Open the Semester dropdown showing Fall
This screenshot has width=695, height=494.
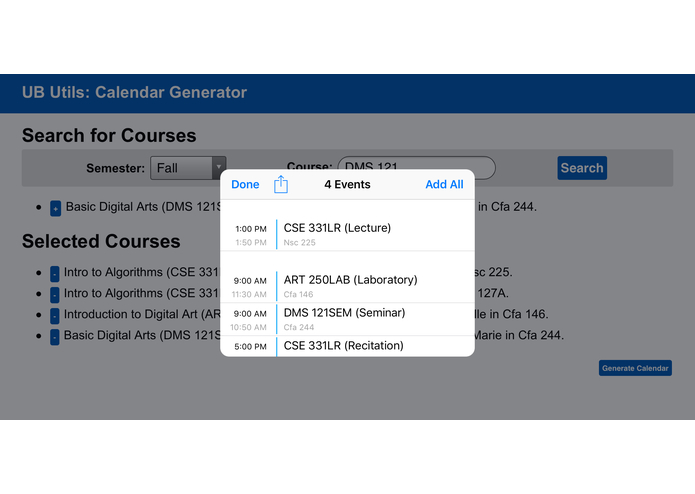[x=188, y=168]
